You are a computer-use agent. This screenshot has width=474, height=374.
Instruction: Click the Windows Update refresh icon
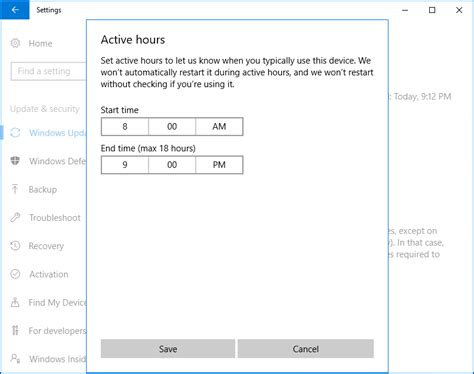pos(15,133)
